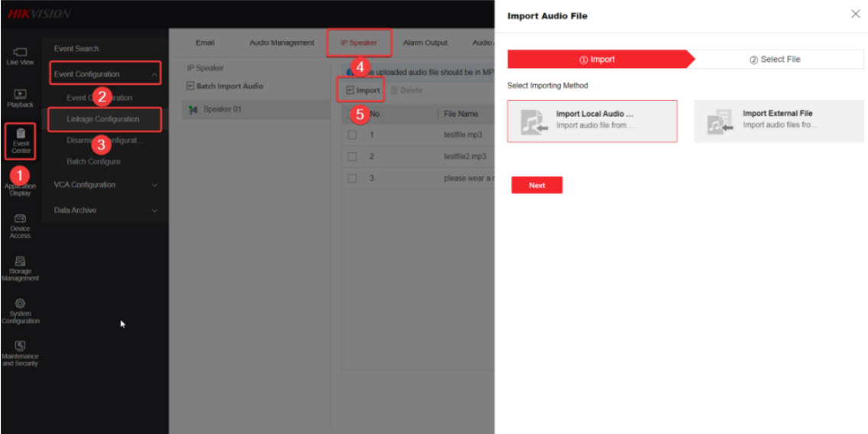Click the Playback sidebar icon
The height and width of the screenshot is (434, 868).
[x=21, y=98]
